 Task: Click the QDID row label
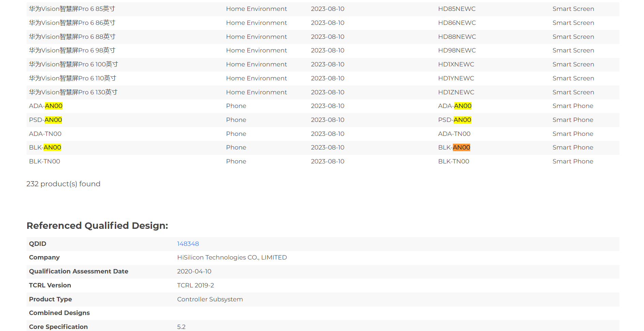point(37,244)
